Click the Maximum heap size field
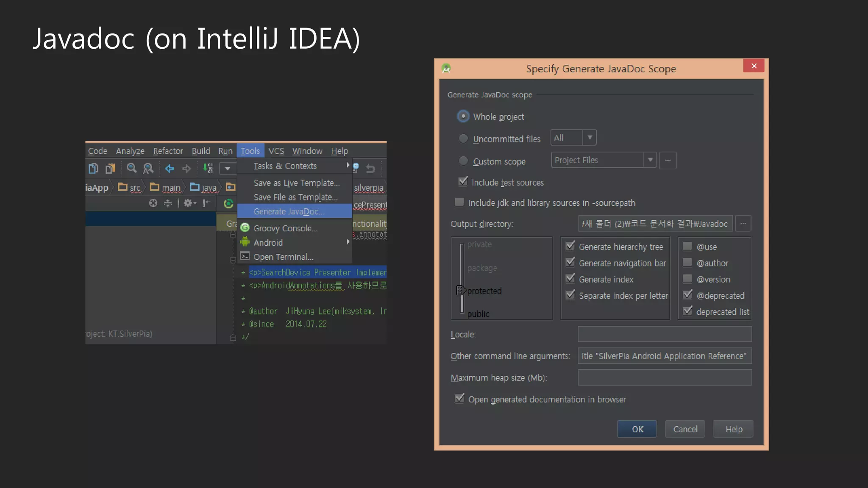The image size is (868, 488). click(x=665, y=377)
